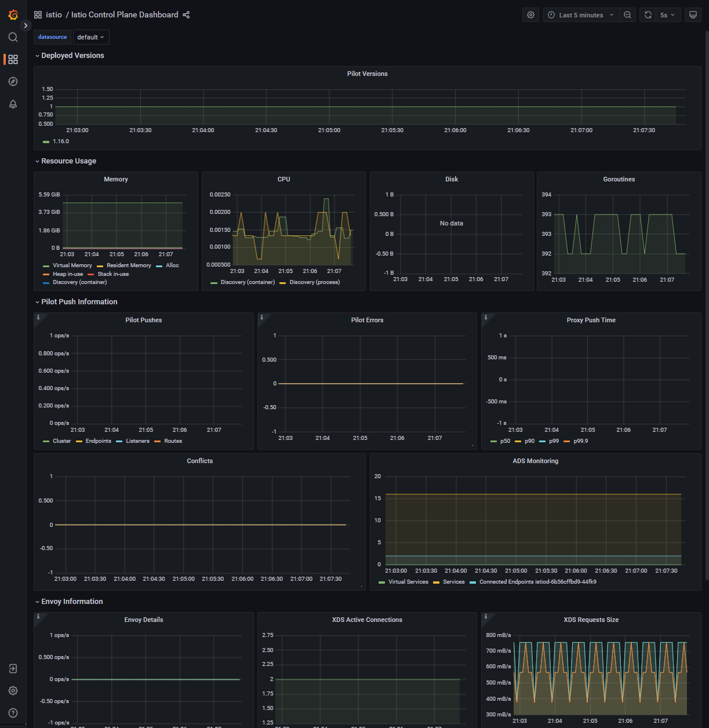This screenshot has height=728, width=709.
Task: Open dashboard settings gear in the top bar
Action: (530, 15)
